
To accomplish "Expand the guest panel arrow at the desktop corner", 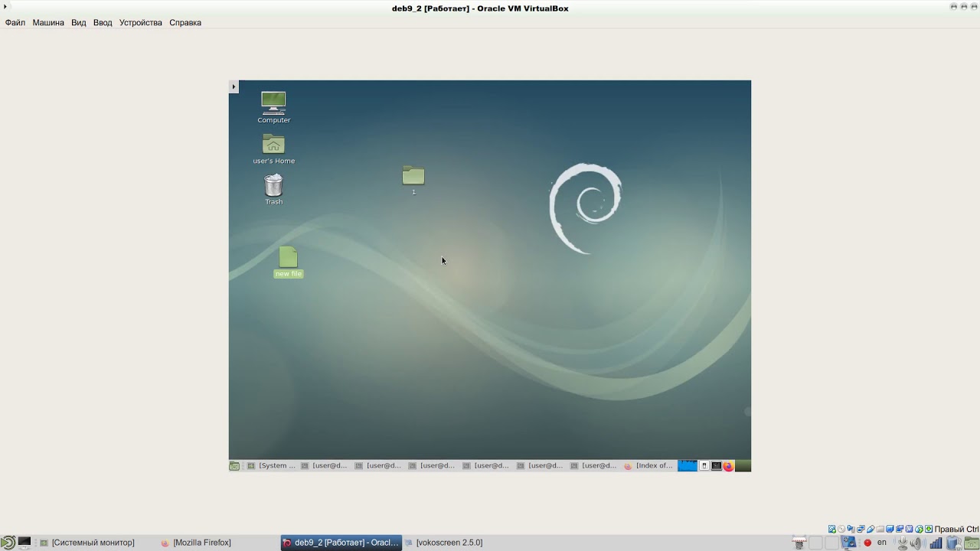I will tap(234, 86).
